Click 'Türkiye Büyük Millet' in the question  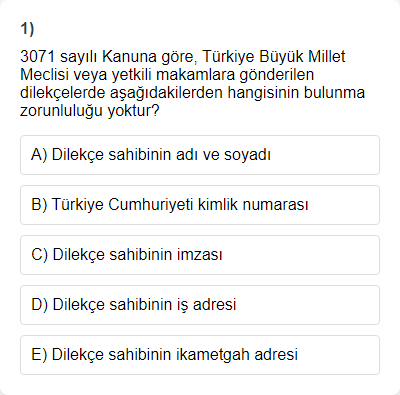(x=274, y=57)
